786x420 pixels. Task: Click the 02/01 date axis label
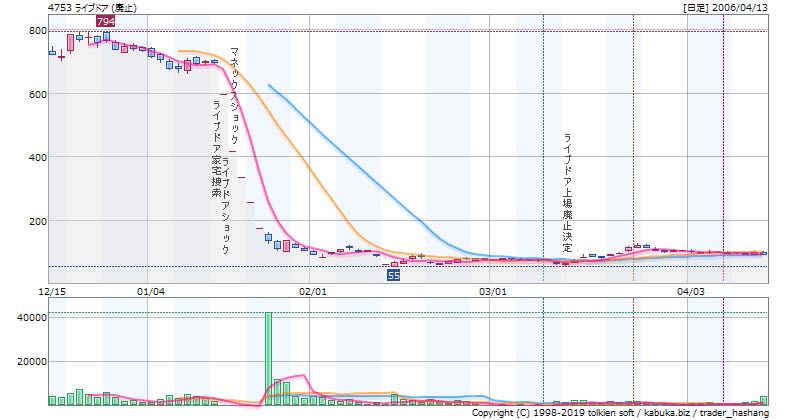(311, 291)
